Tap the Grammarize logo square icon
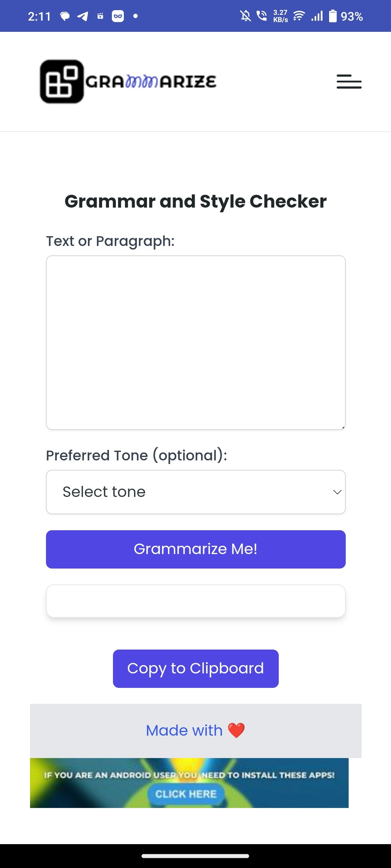This screenshot has height=868, width=391. coord(62,81)
